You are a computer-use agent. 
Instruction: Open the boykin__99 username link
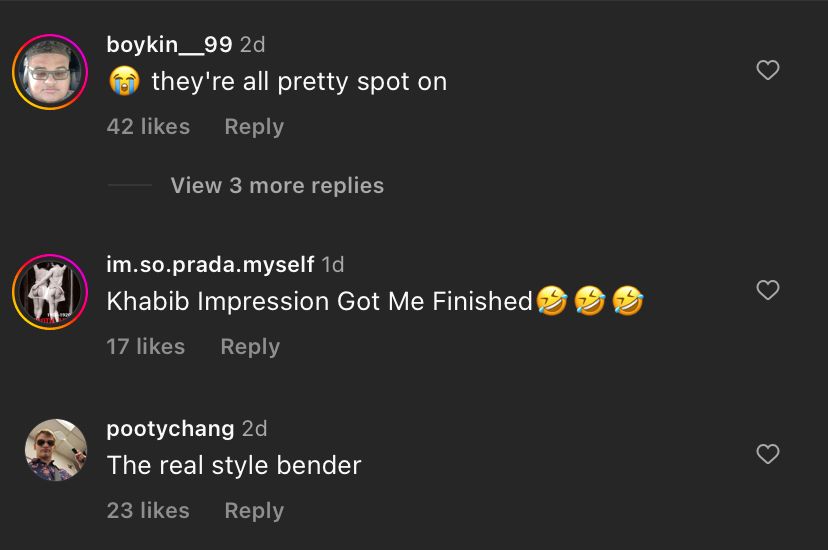click(169, 45)
